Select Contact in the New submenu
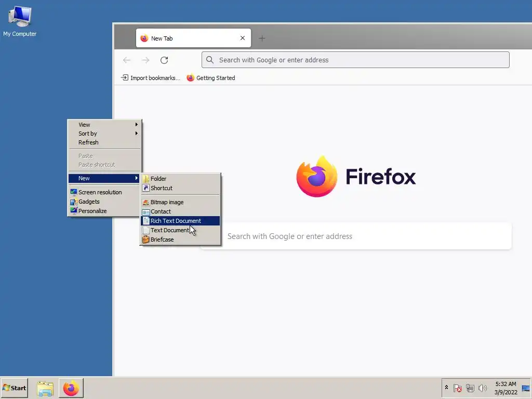532x399 pixels. (180, 212)
